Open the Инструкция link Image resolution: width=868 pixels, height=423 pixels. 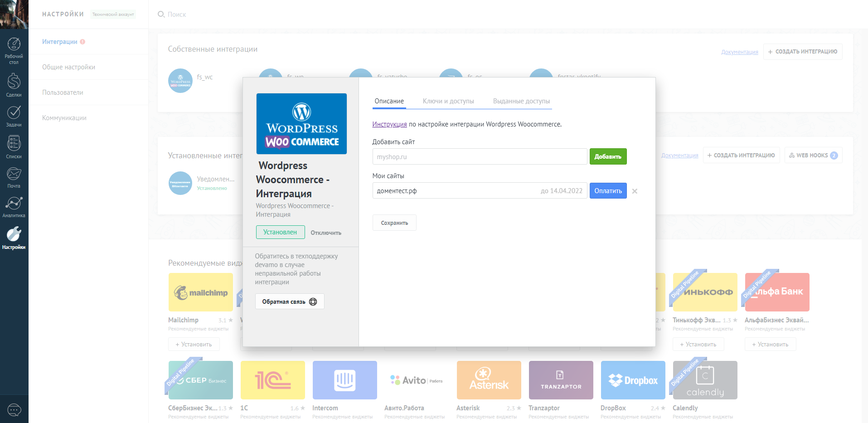coord(389,124)
